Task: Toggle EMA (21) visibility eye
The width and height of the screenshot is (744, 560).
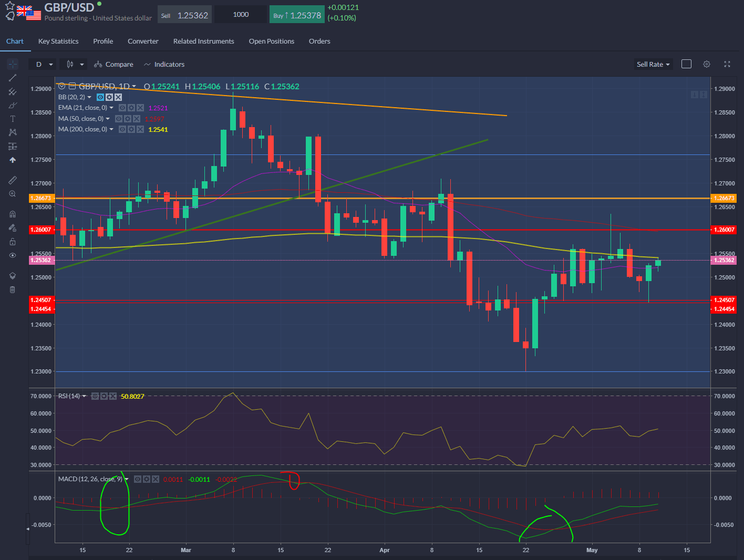Action: pos(122,108)
